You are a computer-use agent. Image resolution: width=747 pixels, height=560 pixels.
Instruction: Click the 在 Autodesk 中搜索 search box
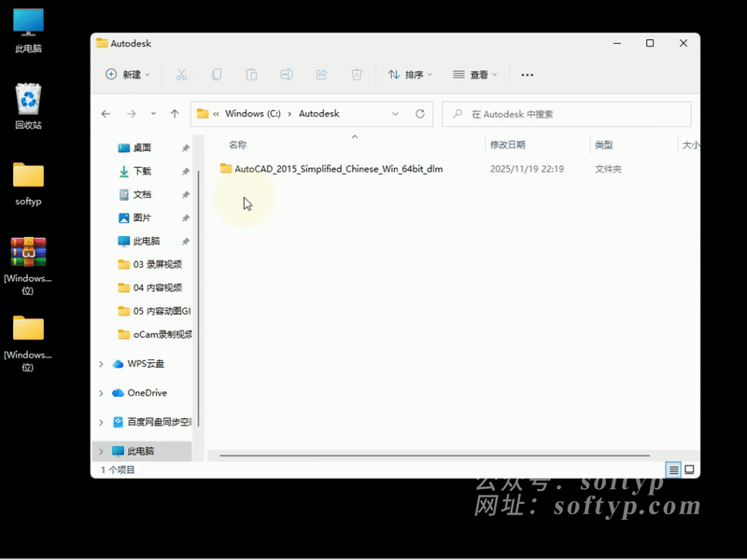click(567, 114)
